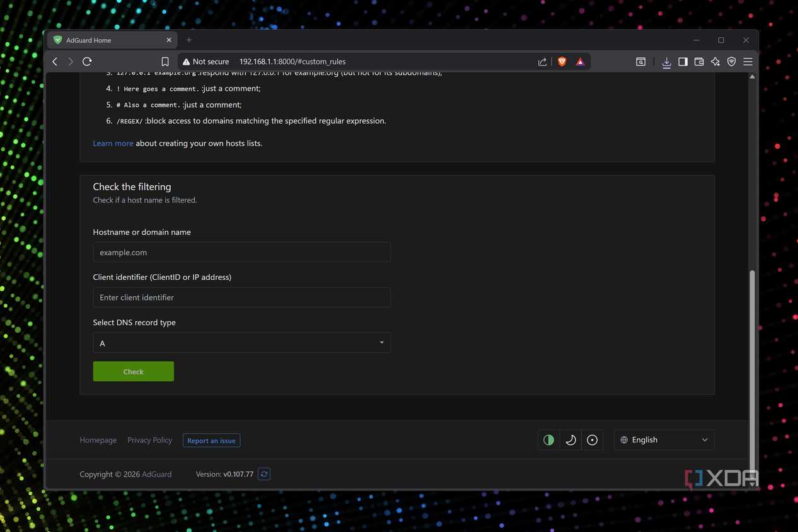Open the Privacy Policy footer link

(x=149, y=440)
